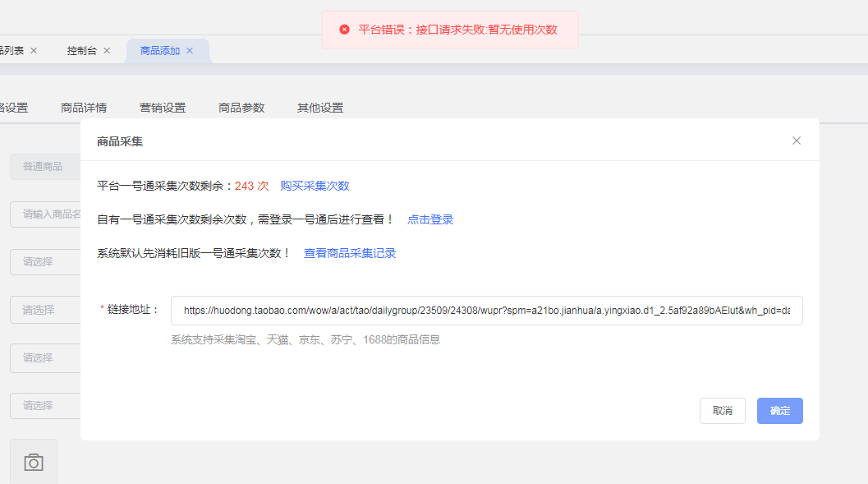Expand the 请选择 dropdown below product name
The width and height of the screenshot is (868, 484).
coord(45,262)
